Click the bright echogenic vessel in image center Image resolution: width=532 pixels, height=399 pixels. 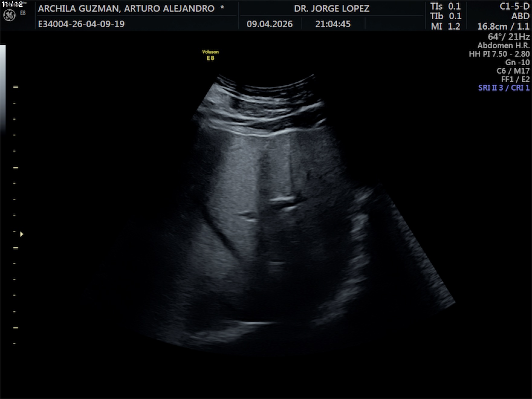pyautogui.click(x=283, y=200)
